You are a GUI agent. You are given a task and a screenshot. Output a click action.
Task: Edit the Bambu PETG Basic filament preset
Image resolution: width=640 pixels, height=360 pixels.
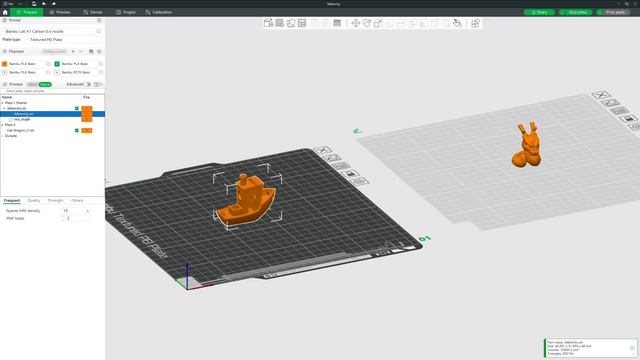tap(101, 72)
